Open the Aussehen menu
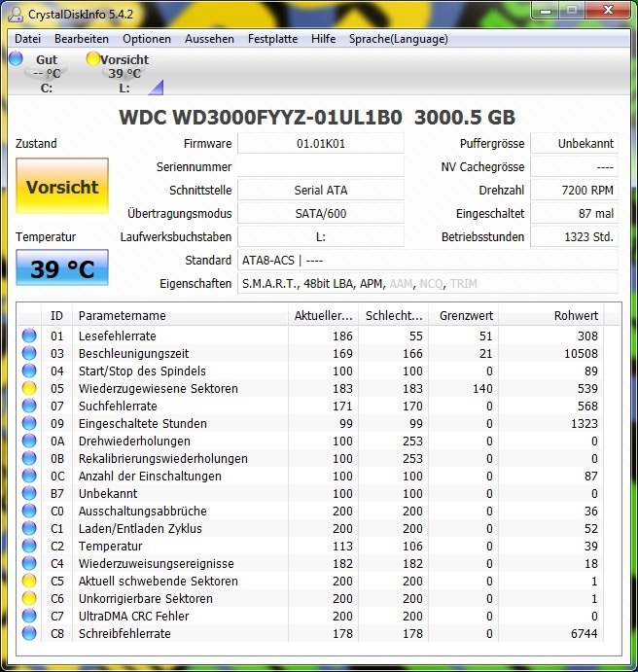Image resolution: width=638 pixels, height=672 pixels. (209, 39)
